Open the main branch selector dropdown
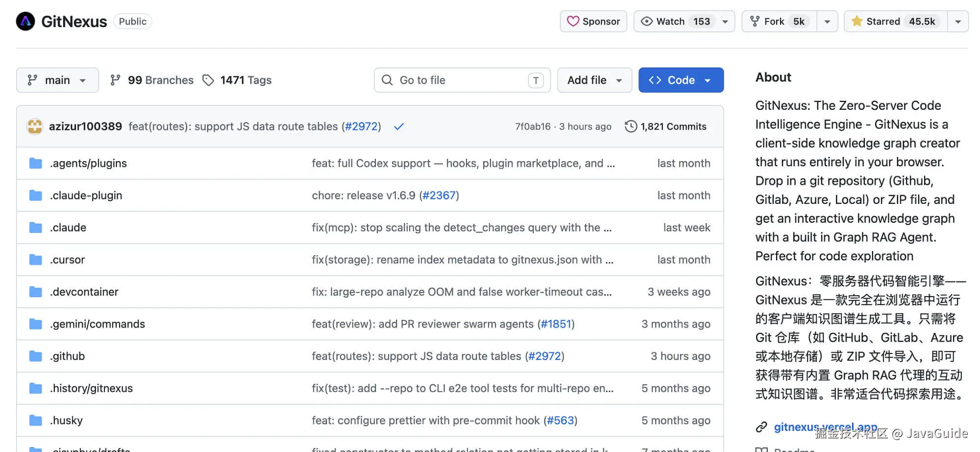The height and width of the screenshot is (452, 980). (57, 80)
